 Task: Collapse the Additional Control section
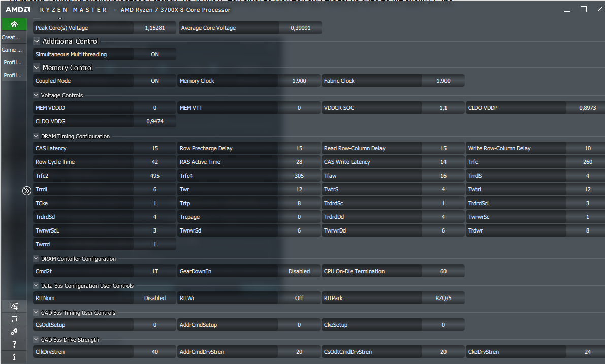[37, 41]
